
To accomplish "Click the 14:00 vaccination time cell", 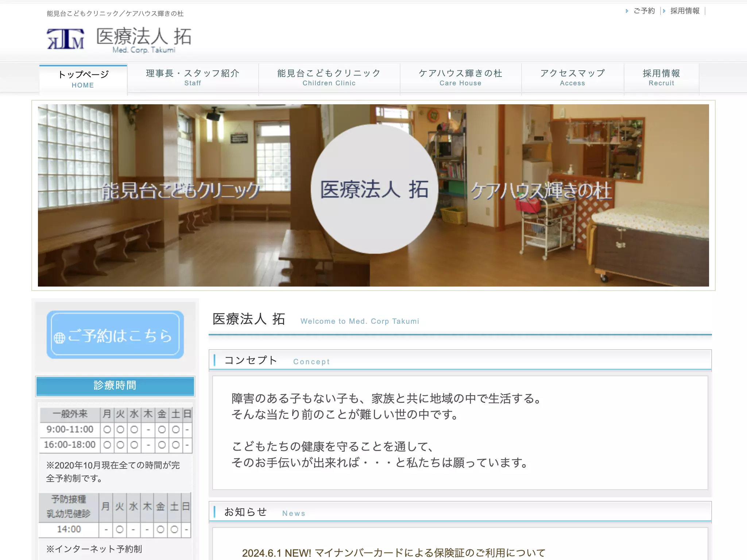I will (x=69, y=529).
